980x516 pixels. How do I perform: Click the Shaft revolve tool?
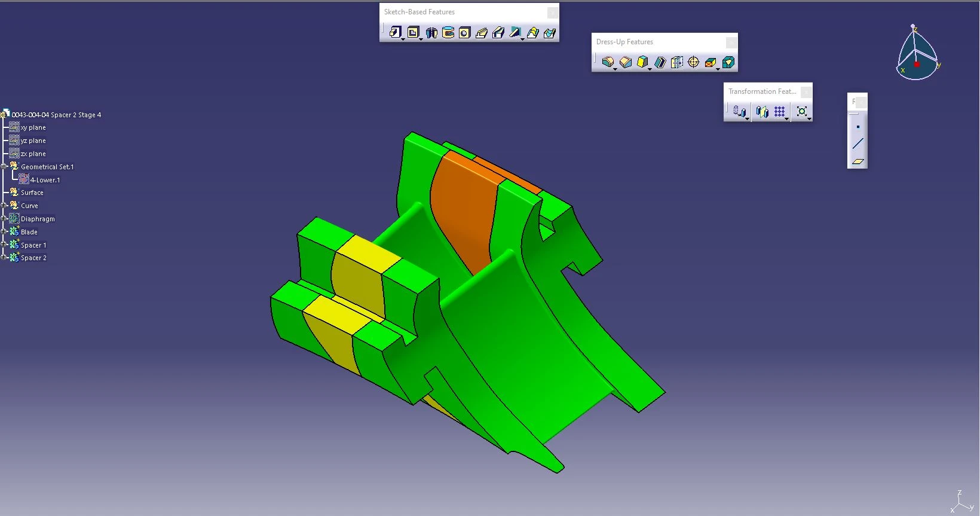[431, 33]
